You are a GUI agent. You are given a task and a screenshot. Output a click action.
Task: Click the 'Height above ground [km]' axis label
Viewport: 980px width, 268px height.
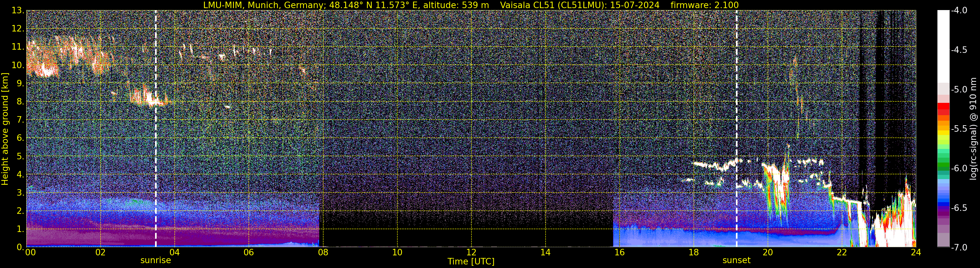pyautogui.click(x=5, y=129)
